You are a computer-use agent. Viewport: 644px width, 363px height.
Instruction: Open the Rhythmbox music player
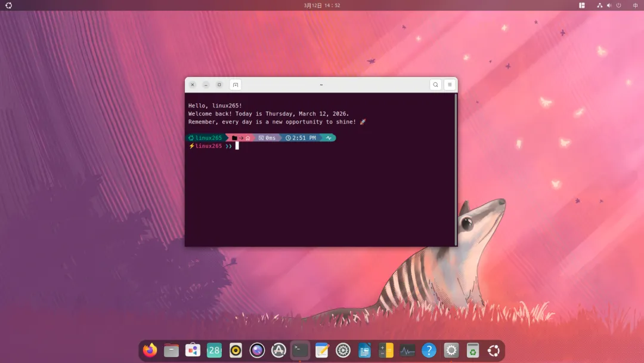(x=236, y=350)
